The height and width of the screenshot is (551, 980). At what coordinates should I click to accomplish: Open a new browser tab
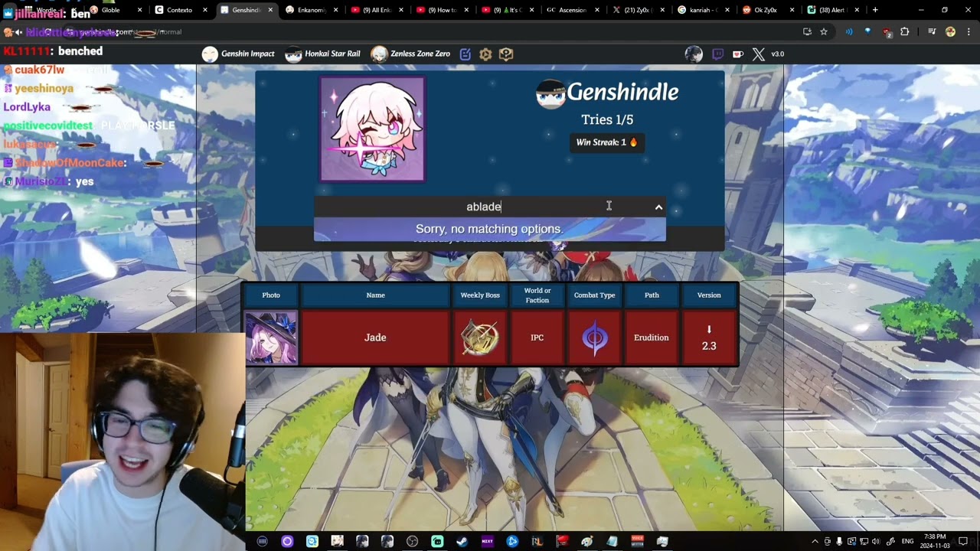point(875,10)
